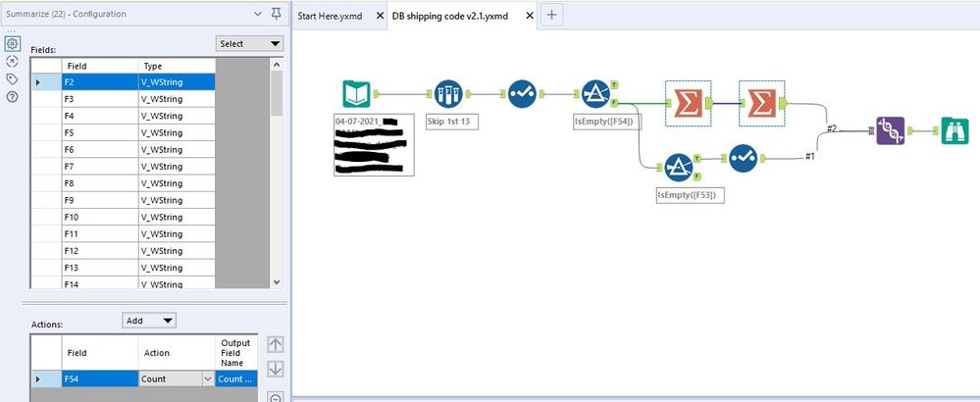Open the Add dropdown in Actions
The height and width of the screenshot is (402, 980).
coord(149,321)
